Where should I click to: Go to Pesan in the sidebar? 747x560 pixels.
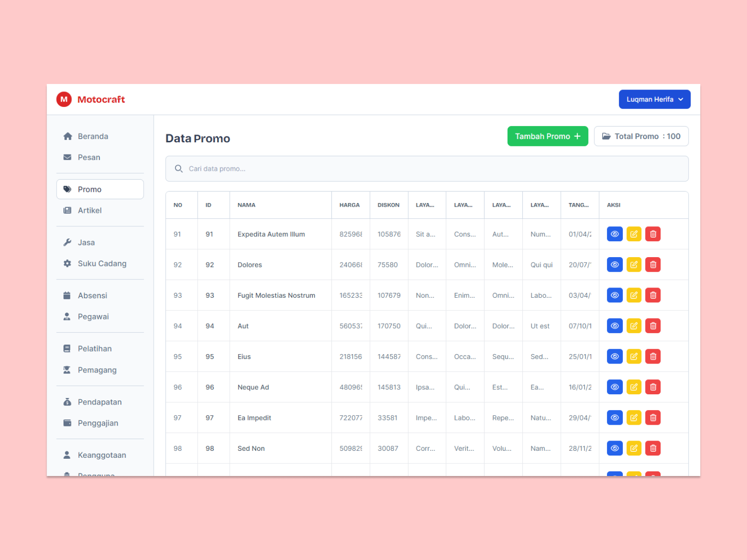89,157
